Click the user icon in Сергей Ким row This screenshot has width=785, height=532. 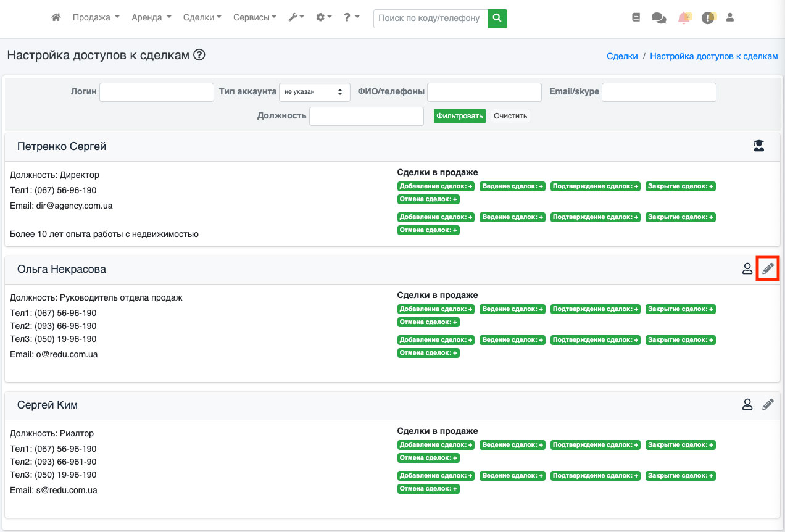tap(747, 404)
